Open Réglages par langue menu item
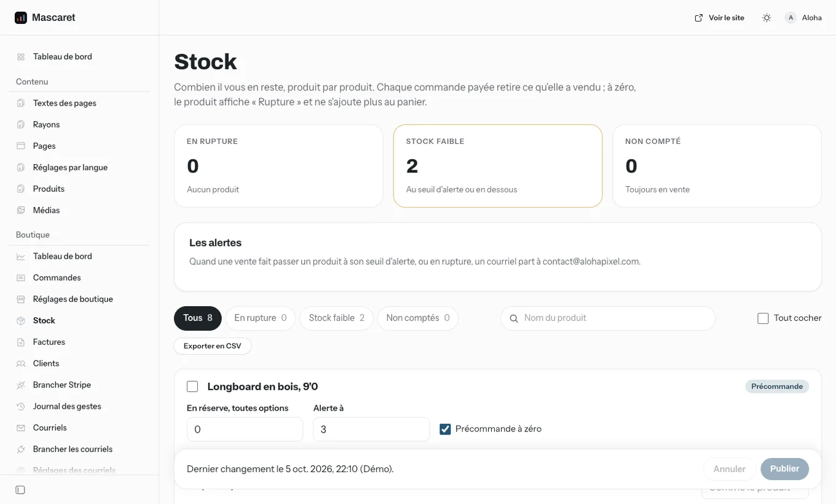Screen dimensions: 836x504 coord(79,168)
